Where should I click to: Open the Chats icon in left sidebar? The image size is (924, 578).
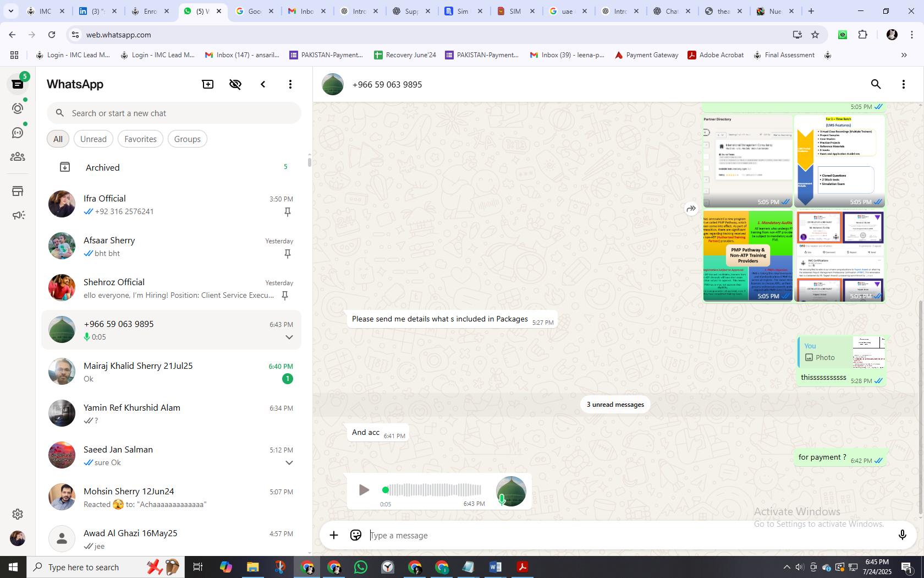[18, 84]
